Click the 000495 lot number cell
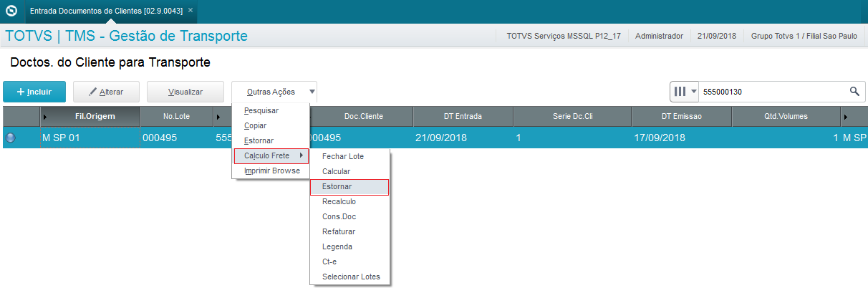This screenshot has height=288, width=868. coord(176,138)
